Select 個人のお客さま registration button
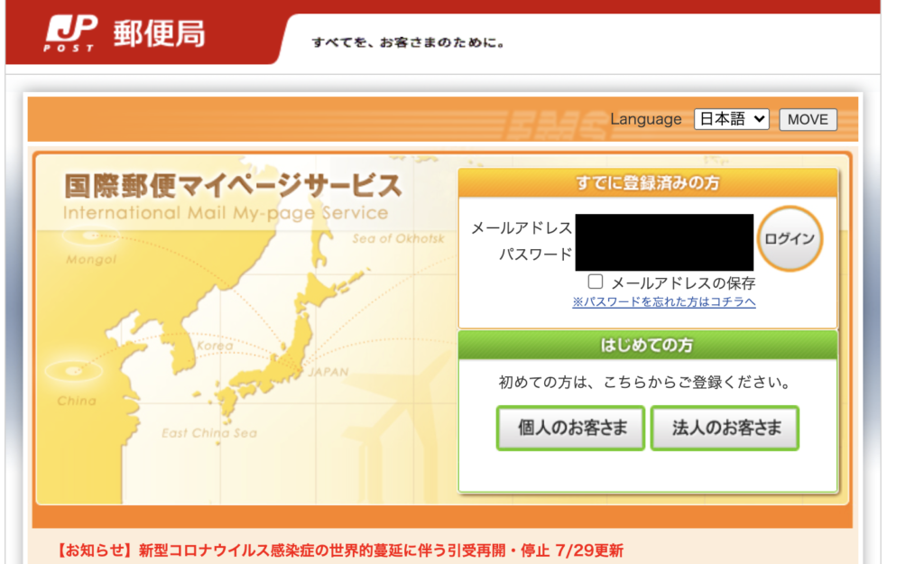Image resolution: width=924 pixels, height=564 pixels. 570,428
